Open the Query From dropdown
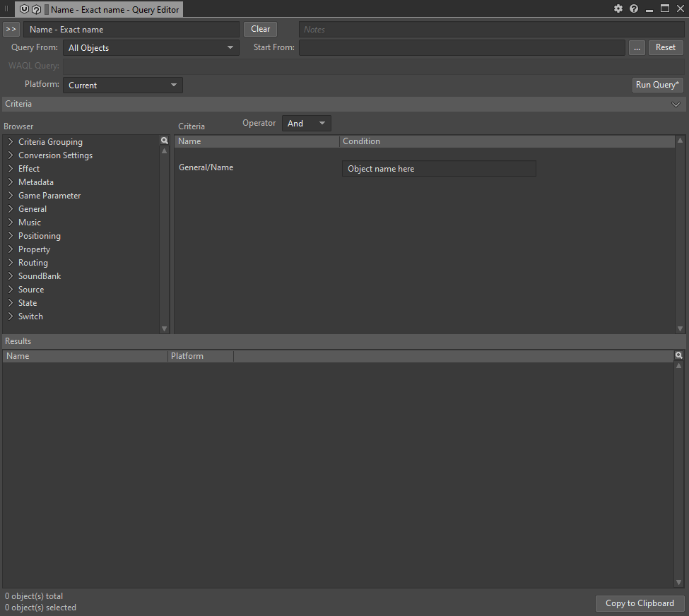 click(x=151, y=48)
